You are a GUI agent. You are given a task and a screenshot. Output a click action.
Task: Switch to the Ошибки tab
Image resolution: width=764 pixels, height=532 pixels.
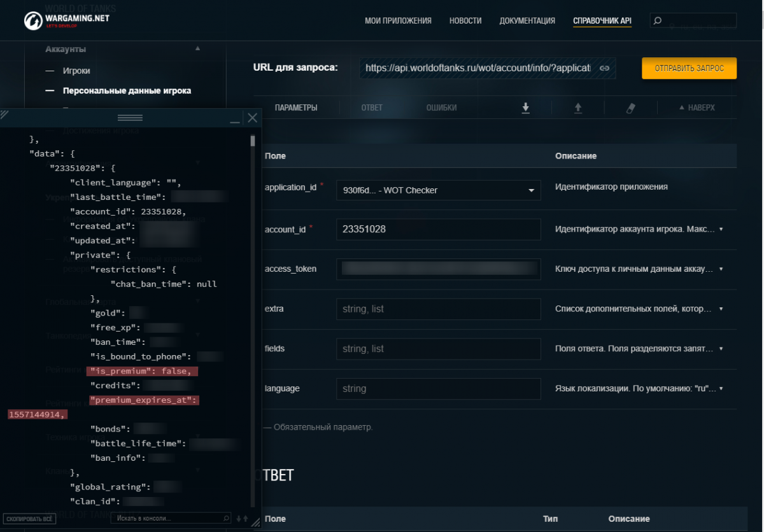(441, 108)
